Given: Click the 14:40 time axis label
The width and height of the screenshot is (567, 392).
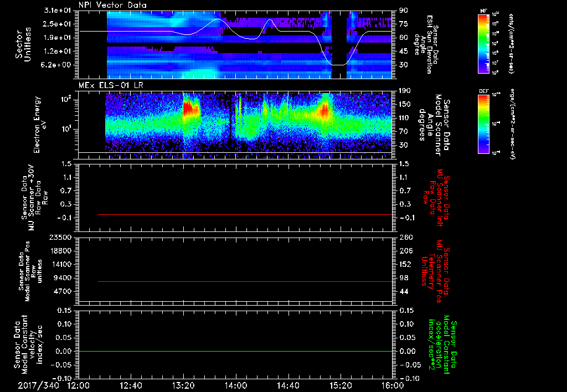Looking at the screenshot, I should [288, 385].
